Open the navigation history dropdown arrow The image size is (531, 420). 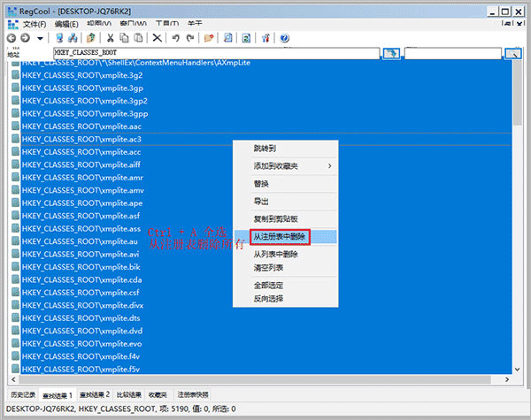click(x=40, y=38)
